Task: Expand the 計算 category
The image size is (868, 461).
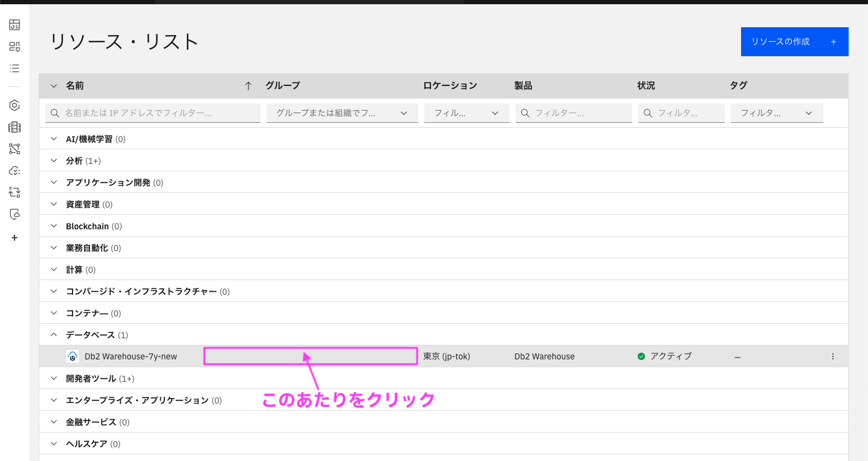Action: [x=53, y=270]
